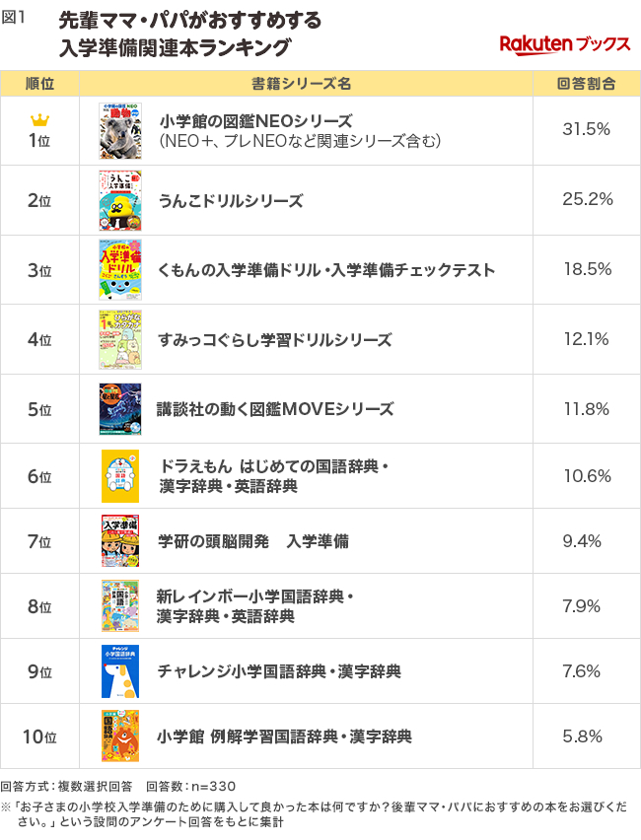Open the すみっコぐらし drill book cover
Image resolution: width=641 pixels, height=840 pixels.
click(120, 339)
